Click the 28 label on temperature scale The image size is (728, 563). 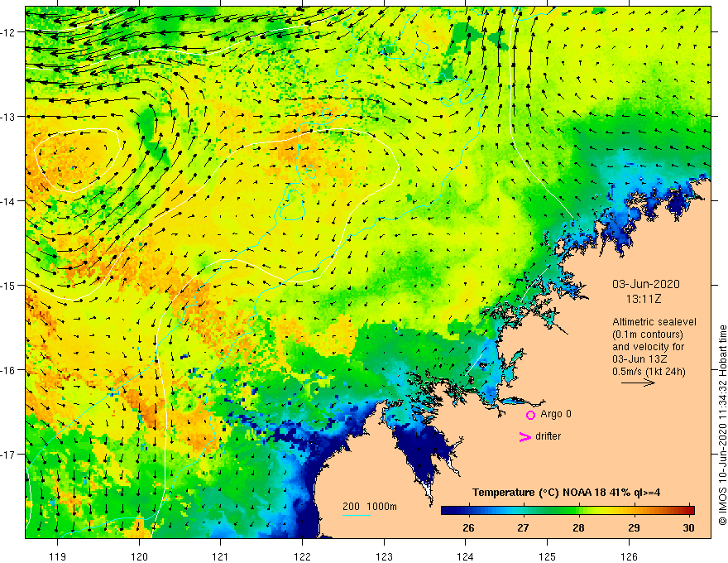578,527
